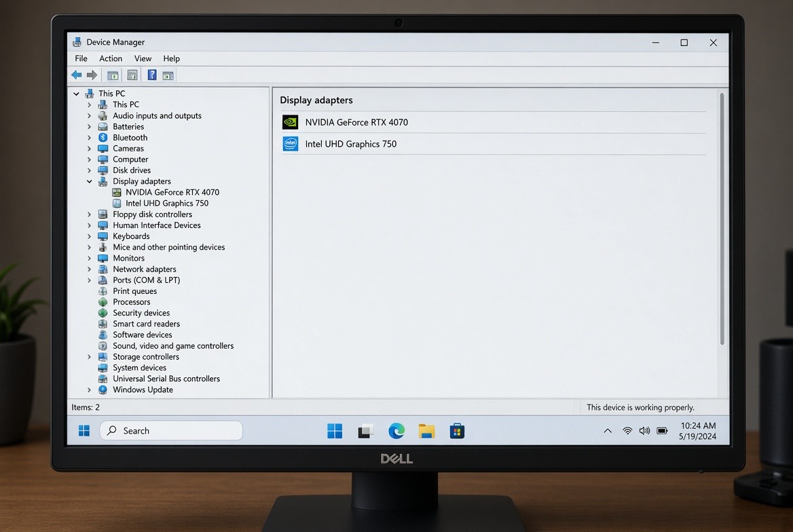
Task: Expand the Keyboards node chevron
Action: 90,236
